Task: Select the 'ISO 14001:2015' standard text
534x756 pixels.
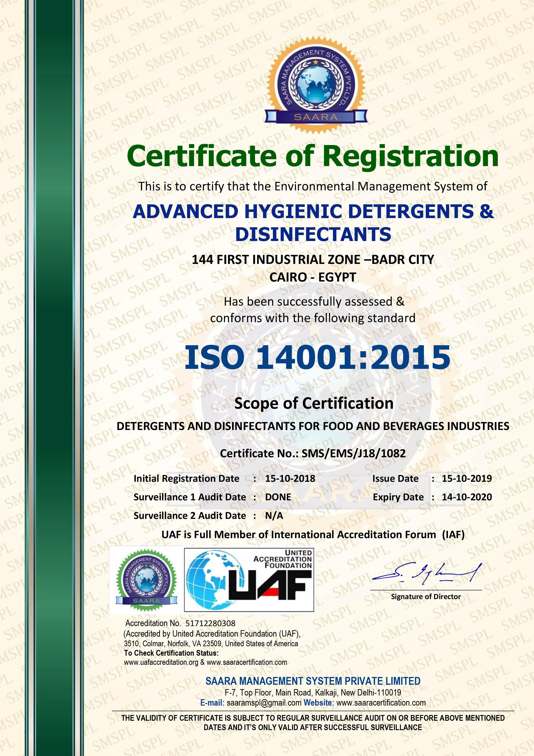Action: 317,357
